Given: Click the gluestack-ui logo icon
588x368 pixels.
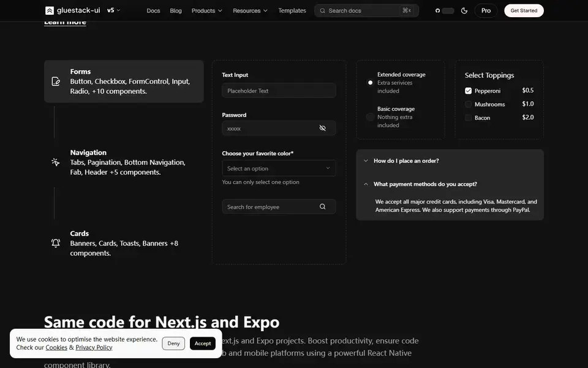Looking at the screenshot, I should 50,10.
